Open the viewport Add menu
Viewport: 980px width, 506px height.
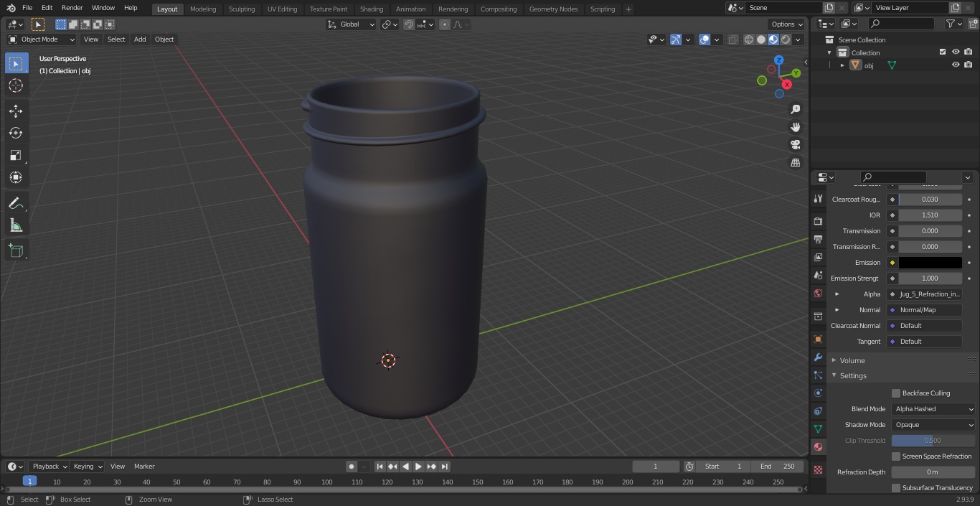tap(140, 39)
